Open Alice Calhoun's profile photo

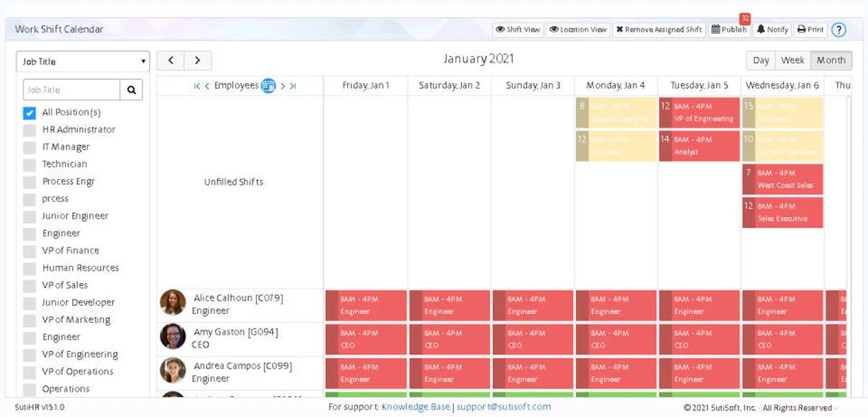[173, 302]
